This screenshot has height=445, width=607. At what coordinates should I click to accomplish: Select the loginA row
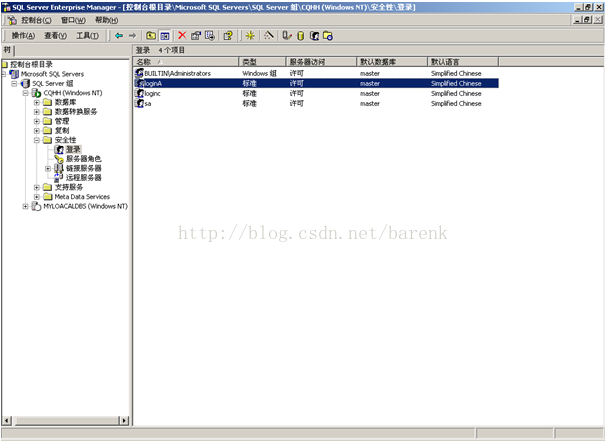click(316, 83)
